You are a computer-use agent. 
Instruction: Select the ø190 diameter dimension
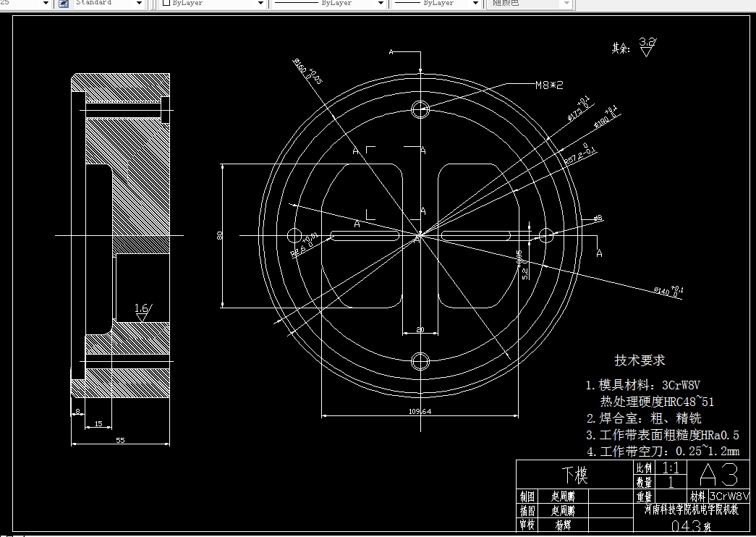point(606,117)
